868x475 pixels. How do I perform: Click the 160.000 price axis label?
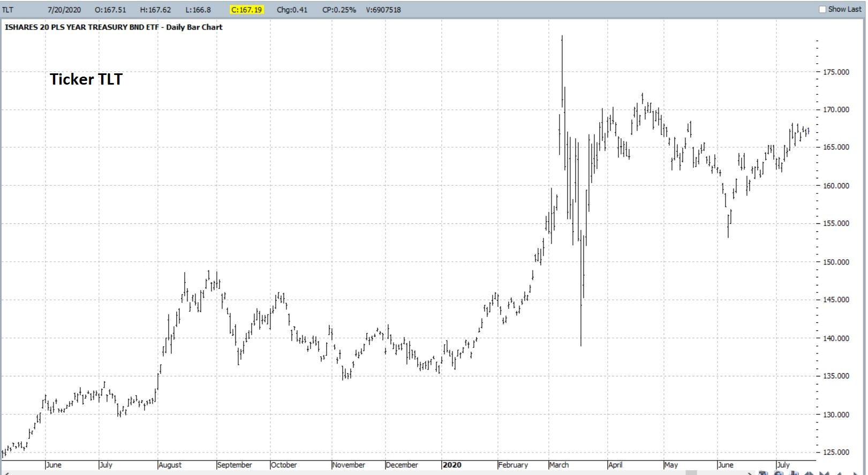(x=836, y=186)
